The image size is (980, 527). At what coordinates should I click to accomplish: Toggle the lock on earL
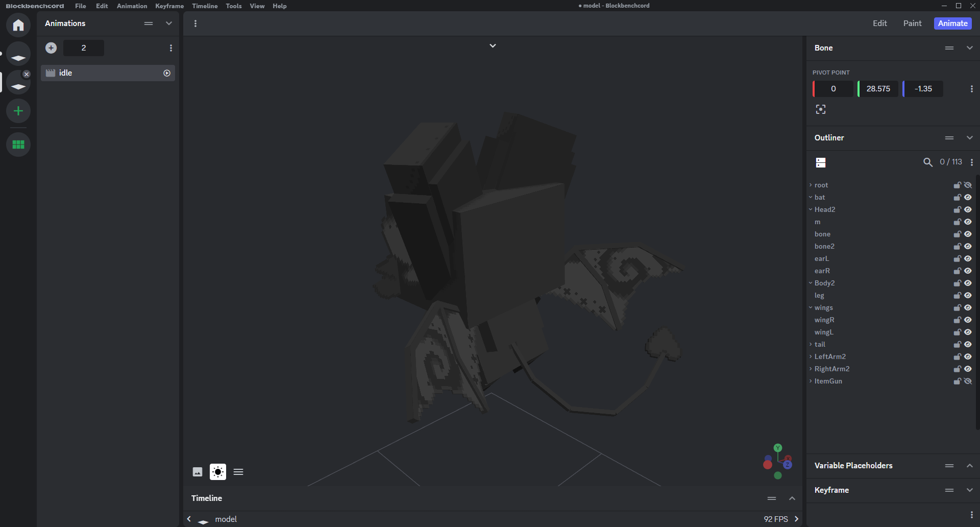click(x=958, y=259)
